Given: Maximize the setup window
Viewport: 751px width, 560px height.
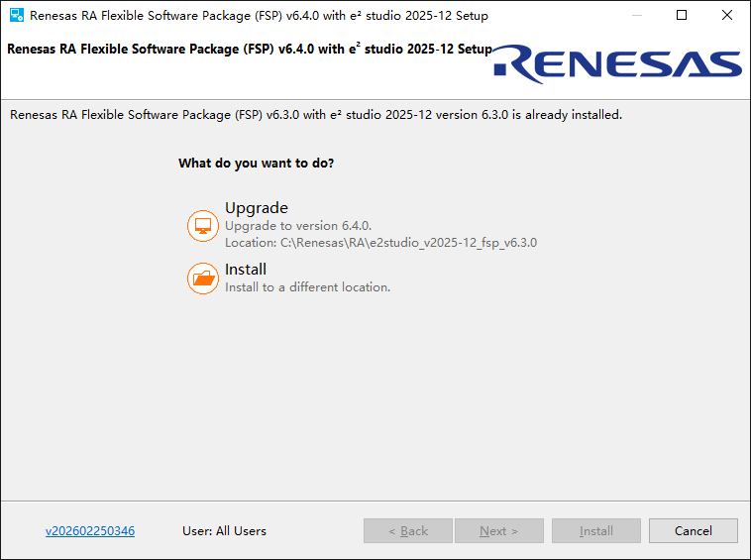Looking at the screenshot, I should (x=682, y=15).
